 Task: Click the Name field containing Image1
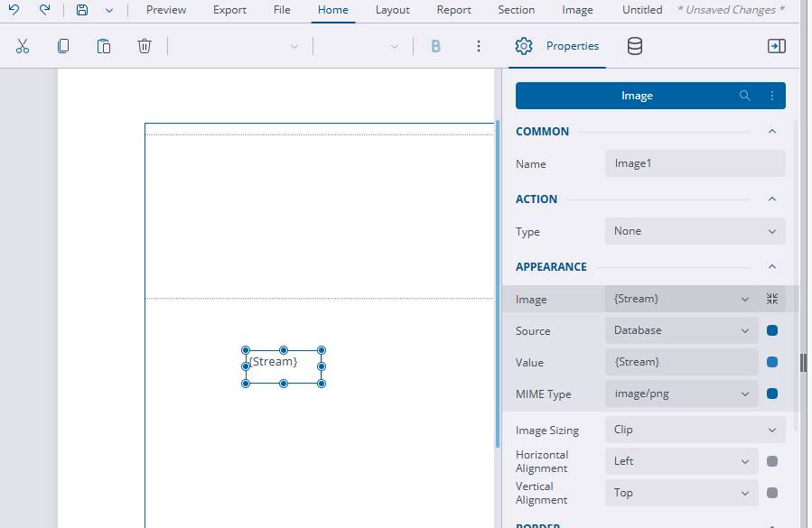pyautogui.click(x=695, y=163)
